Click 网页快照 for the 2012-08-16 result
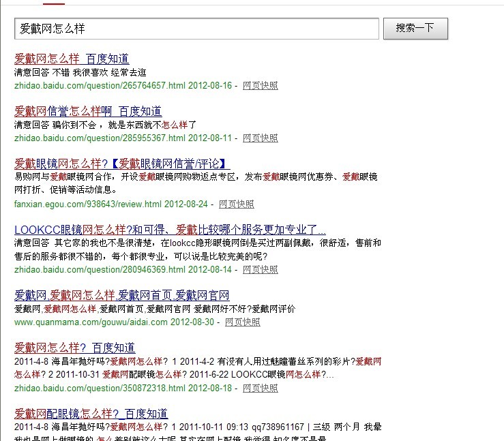The image size is (504, 441). click(x=260, y=86)
